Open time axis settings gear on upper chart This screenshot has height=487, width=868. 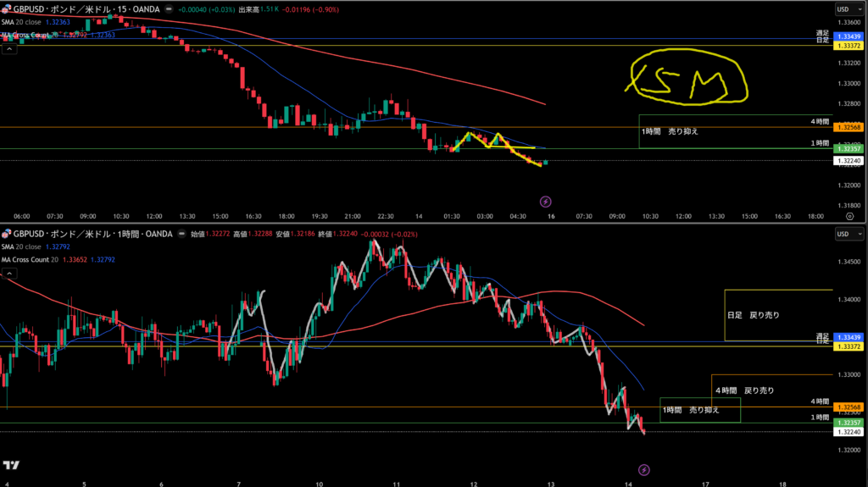(849, 216)
